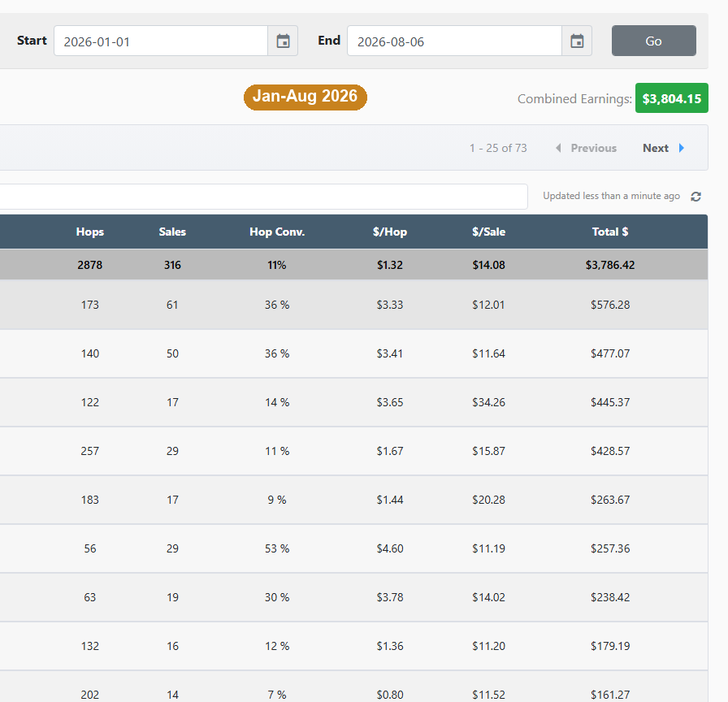Click the totals row Hops value 2878

(90, 265)
